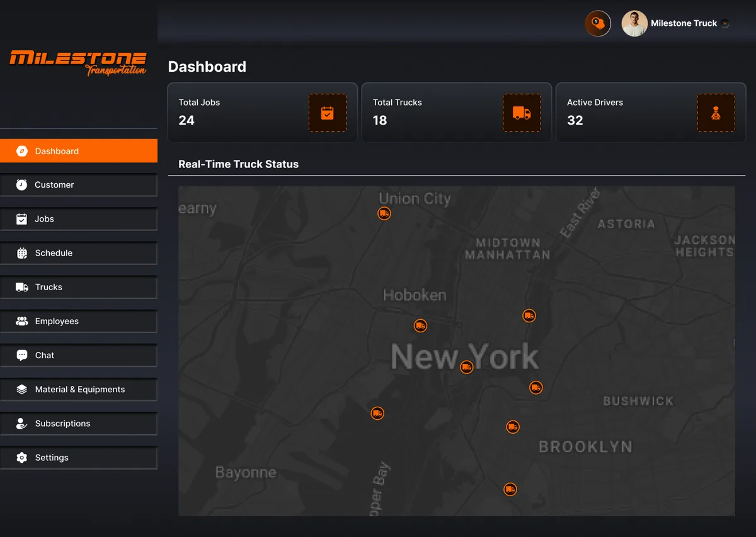The width and height of the screenshot is (756, 537).
Task: Select truck marker near Union City
Action: (384, 213)
